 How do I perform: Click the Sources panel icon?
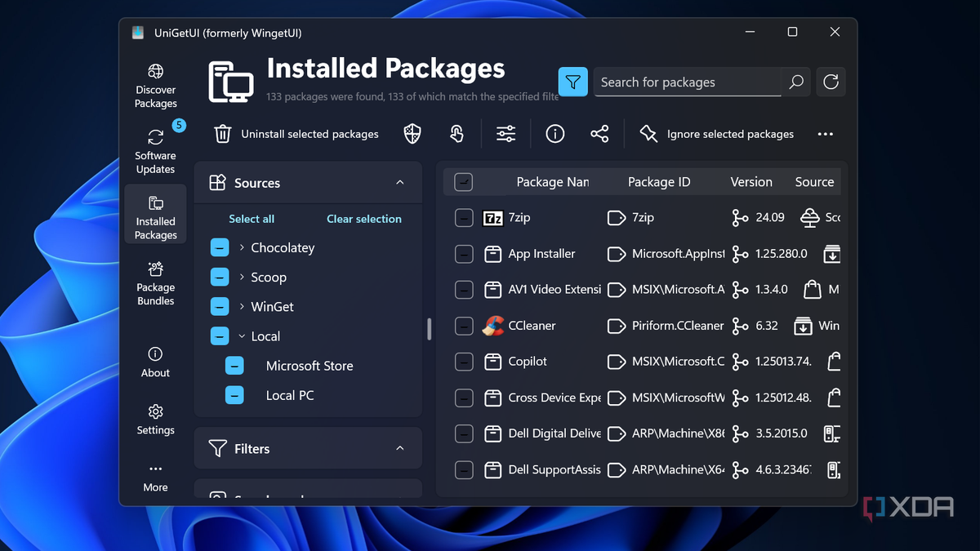[217, 182]
